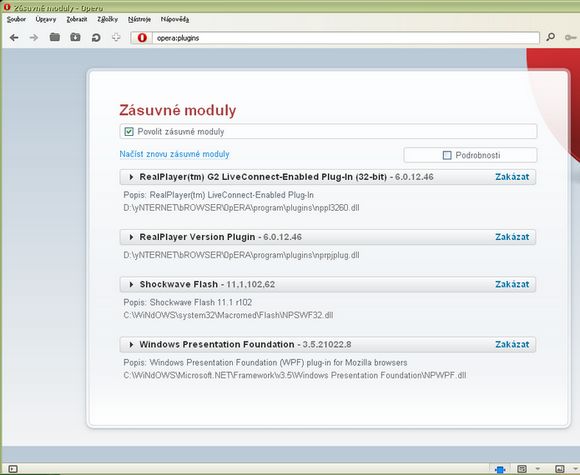Click the image display status bar icon
Screen dimensions: 580x475
click(560, 469)
